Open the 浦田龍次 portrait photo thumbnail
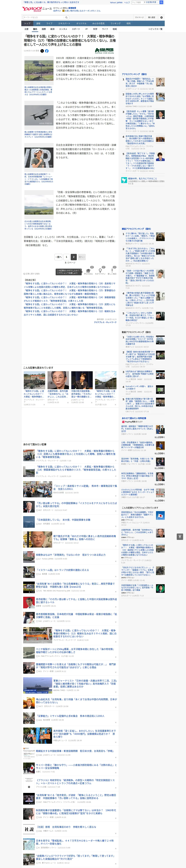This screenshot has width=186, height=868. 39,158
